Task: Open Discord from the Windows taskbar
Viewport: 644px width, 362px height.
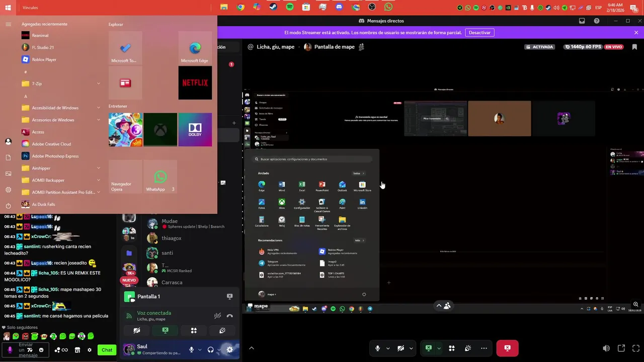Action: [339, 7]
